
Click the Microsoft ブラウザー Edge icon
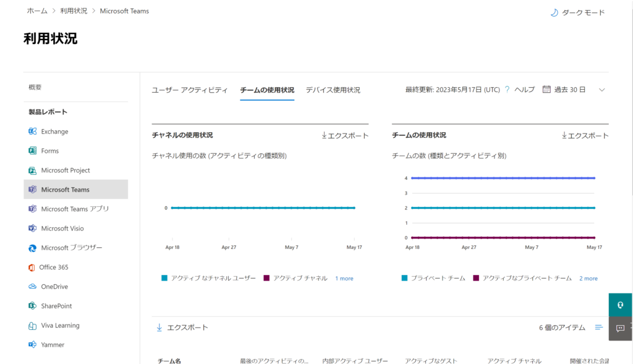[x=32, y=248]
